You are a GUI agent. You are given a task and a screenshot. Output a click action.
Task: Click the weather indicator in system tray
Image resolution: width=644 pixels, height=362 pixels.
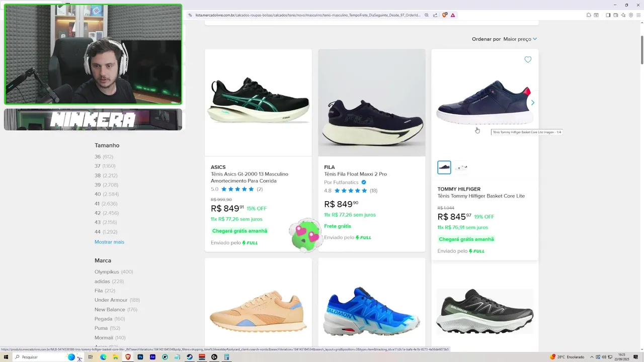[568, 357]
